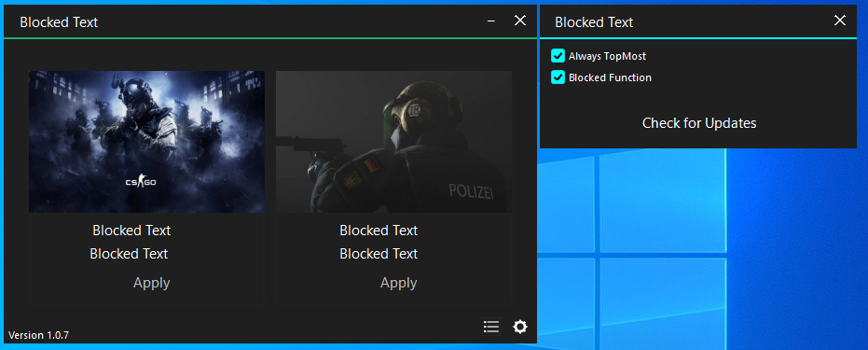Screen dimensions: 868x350
Task: Click Apply under the CS:GO card
Action: click(152, 283)
